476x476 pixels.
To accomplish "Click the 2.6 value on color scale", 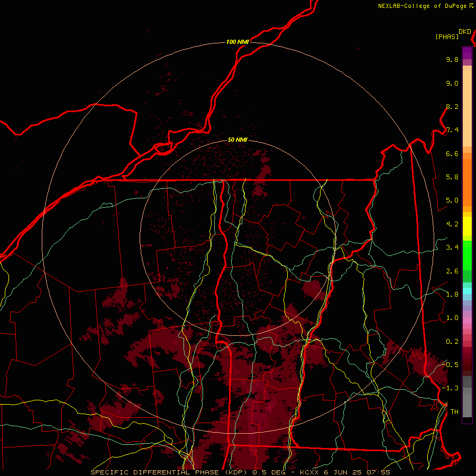I will click(x=452, y=271).
